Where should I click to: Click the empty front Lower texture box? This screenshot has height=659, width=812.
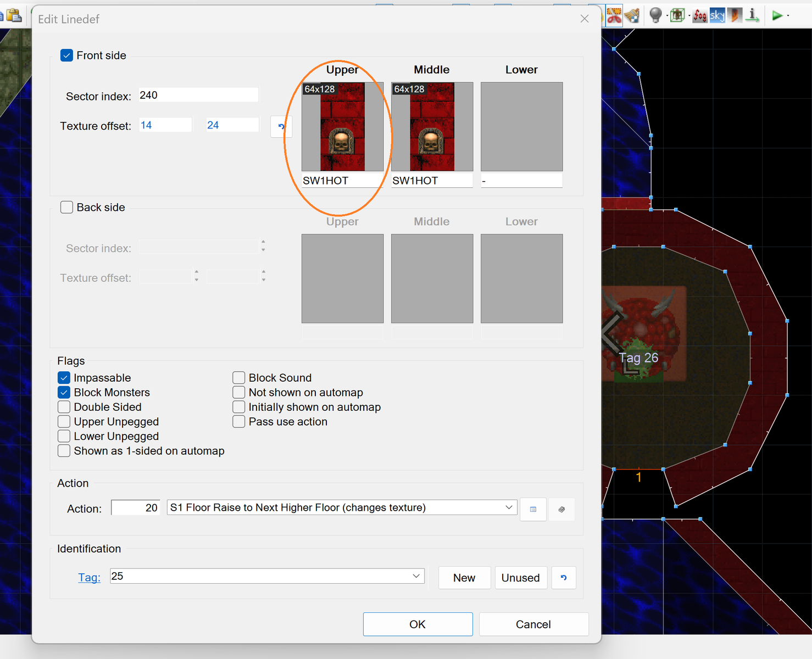(521, 127)
